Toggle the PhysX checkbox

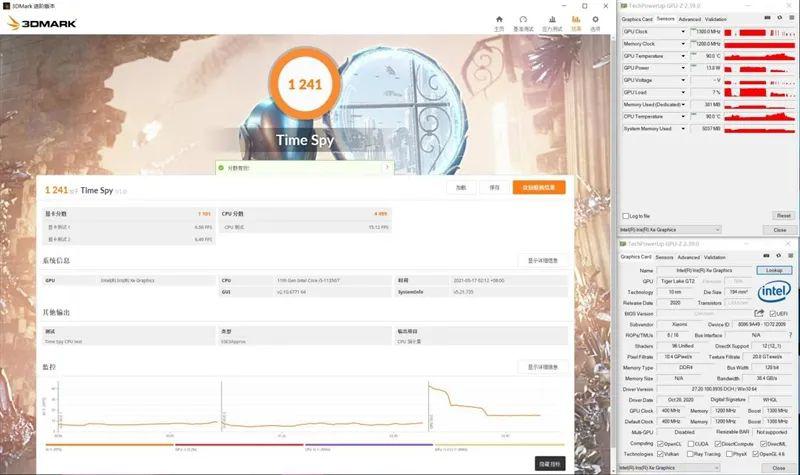[x=729, y=454]
